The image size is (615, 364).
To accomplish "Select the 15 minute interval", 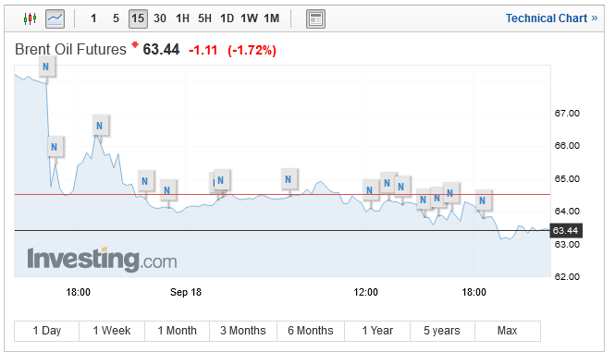I will [138, 18].
